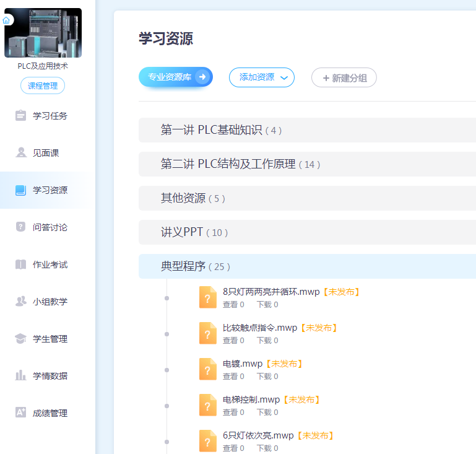Open file 电梯控制.mwp
The width and height of the screenshot is (476, 454).
point(251,399)
